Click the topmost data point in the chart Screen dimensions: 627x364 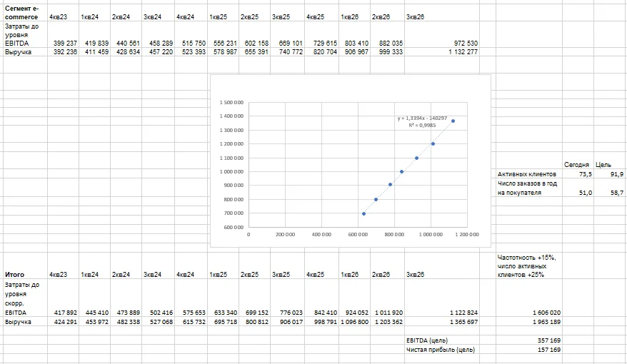453,121
